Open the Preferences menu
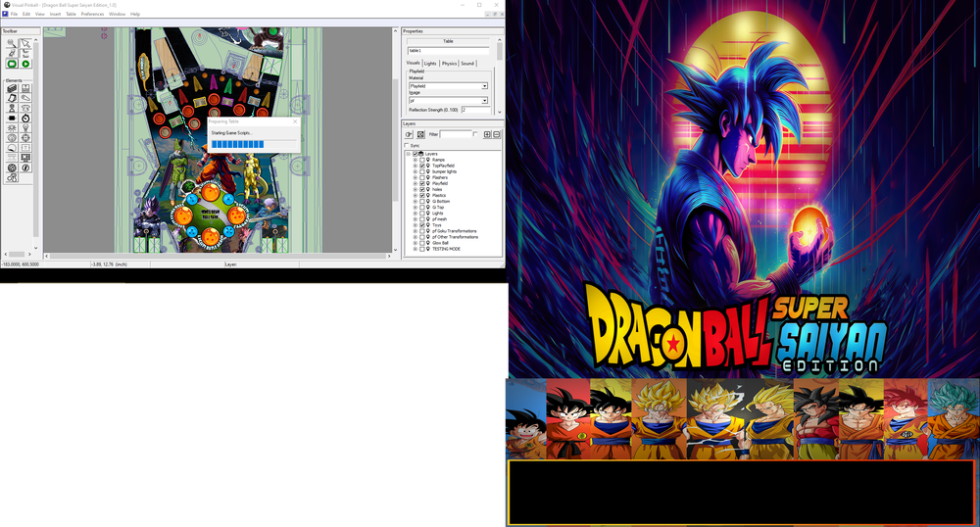The height and width of the screenshot is (527, 980). 92,14
